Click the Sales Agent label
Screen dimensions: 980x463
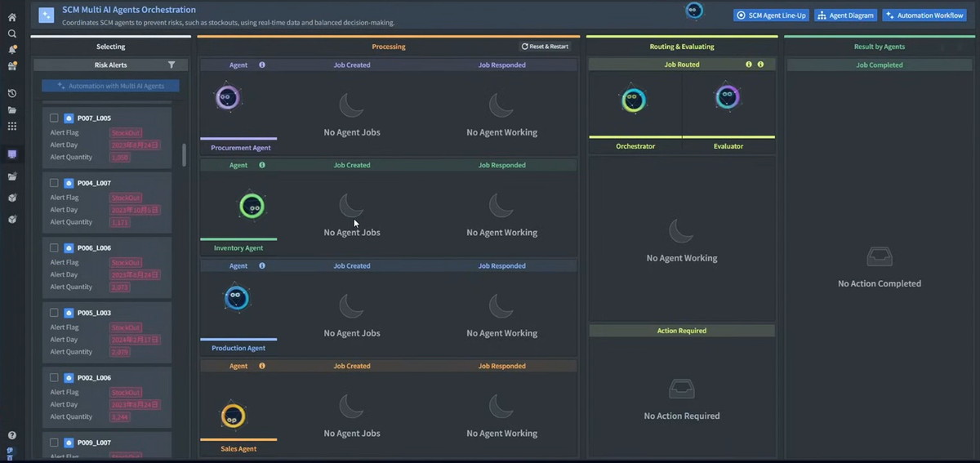pyautogui.click(x=238, y=448)
